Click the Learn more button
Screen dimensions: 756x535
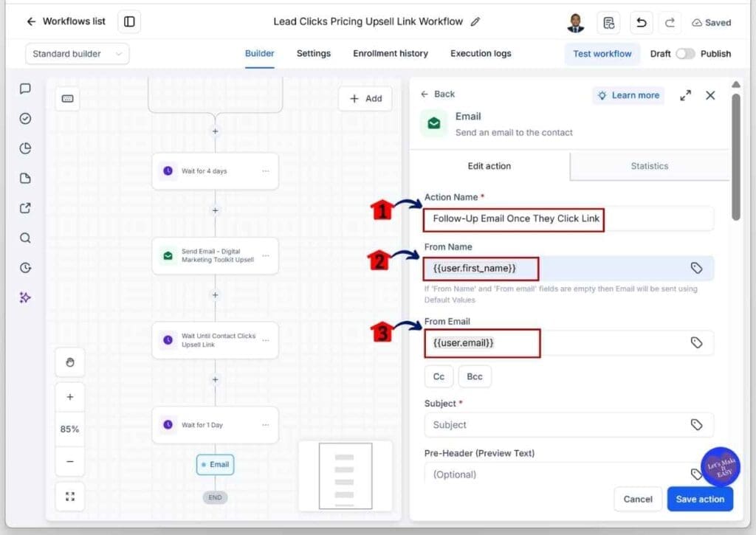click(x=628, y=95)
